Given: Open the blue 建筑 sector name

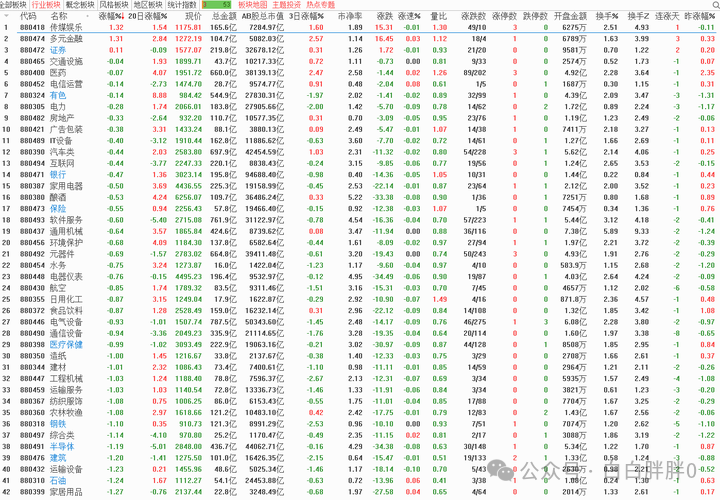Looking at the screenshot, I should [x=58, y=458].
